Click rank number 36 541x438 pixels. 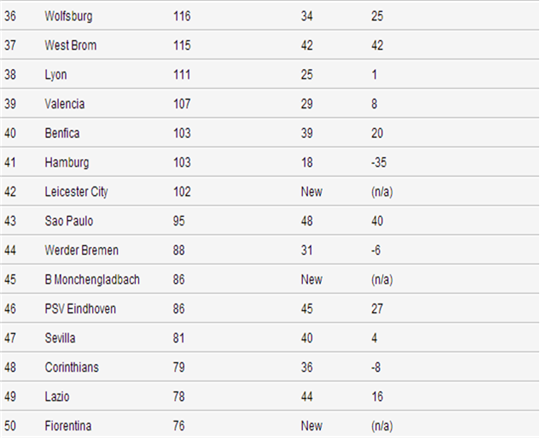(x=10, y=16)
